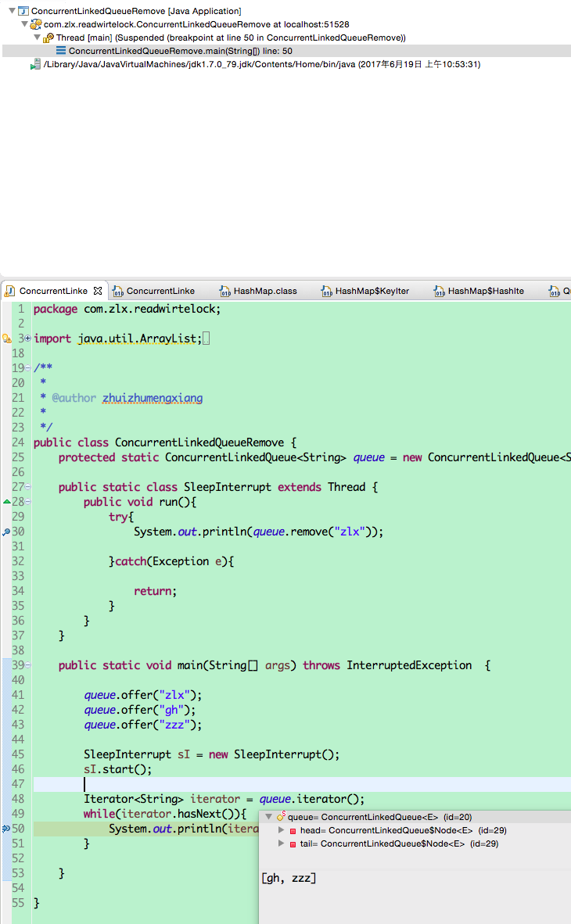This screenshot has height=924, width=571.
Task: Select the active ConcurrentLinke Java file tab
Action: tap(53, 291)
